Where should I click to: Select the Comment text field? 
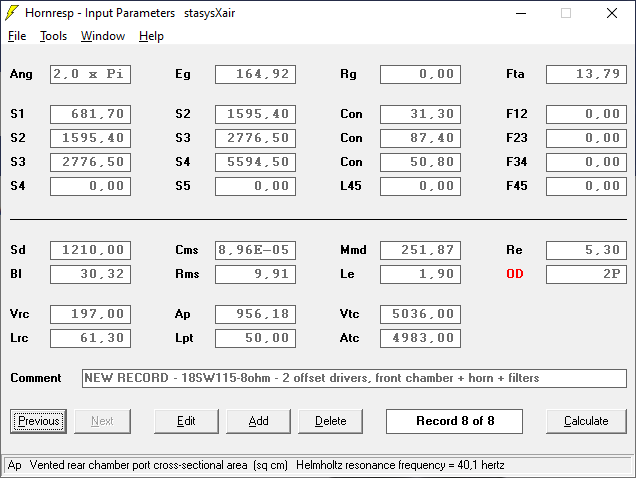[x=354, y=378]
